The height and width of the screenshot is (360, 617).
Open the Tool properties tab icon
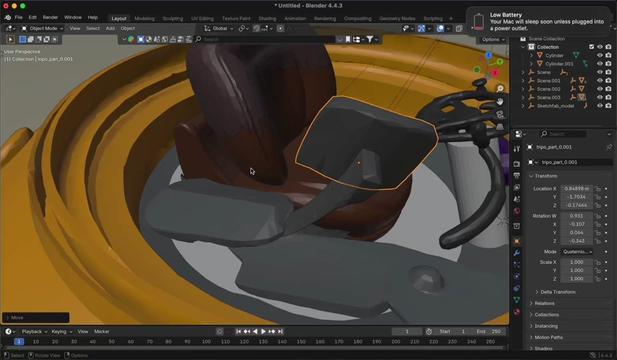coord(517,148)
